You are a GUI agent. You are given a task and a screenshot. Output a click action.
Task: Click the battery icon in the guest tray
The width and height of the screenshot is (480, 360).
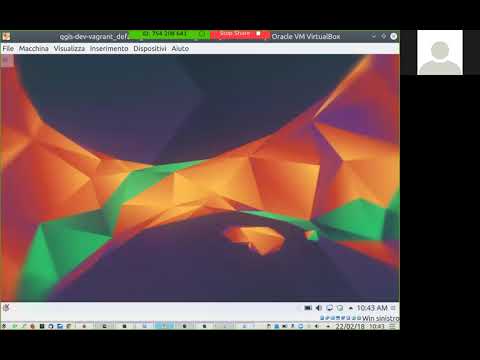coord(308,308)
